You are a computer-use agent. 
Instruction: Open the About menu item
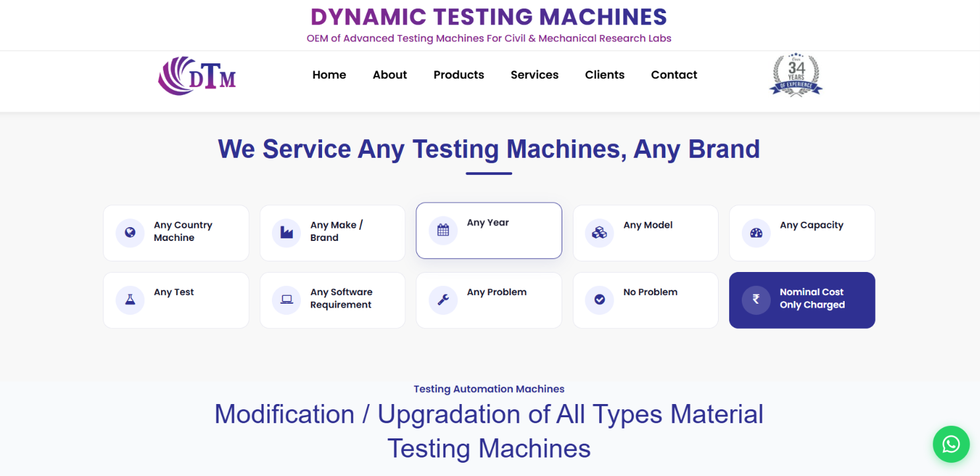[x=389, y=75]
